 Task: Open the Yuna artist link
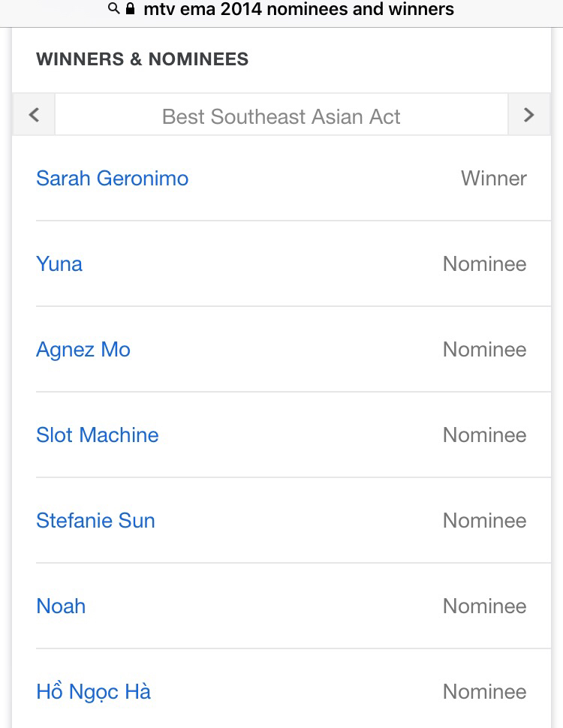pyautogui.click(x=59, y=264)
